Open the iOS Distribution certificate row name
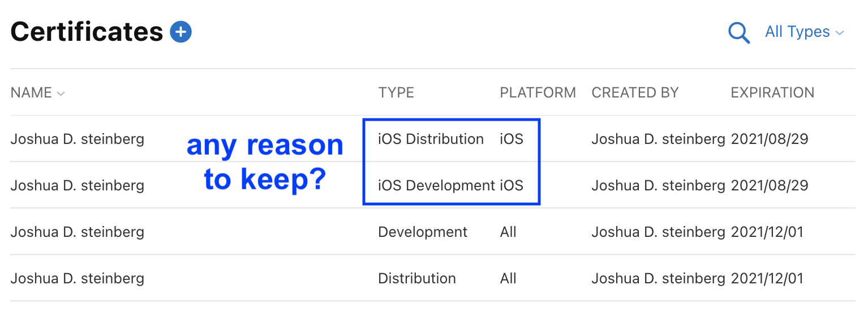Screen dimensions: 868x323 pyautogui.click(x=77, y=139)
